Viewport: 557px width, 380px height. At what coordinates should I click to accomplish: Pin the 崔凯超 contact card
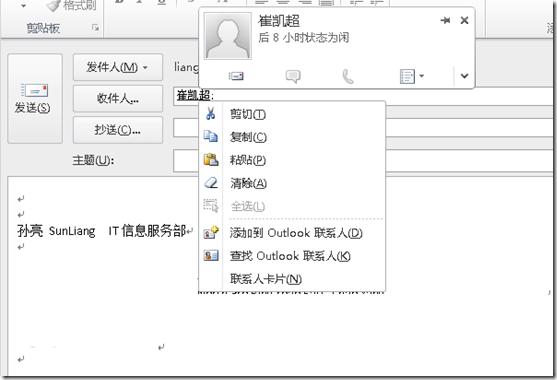[445, 21]
